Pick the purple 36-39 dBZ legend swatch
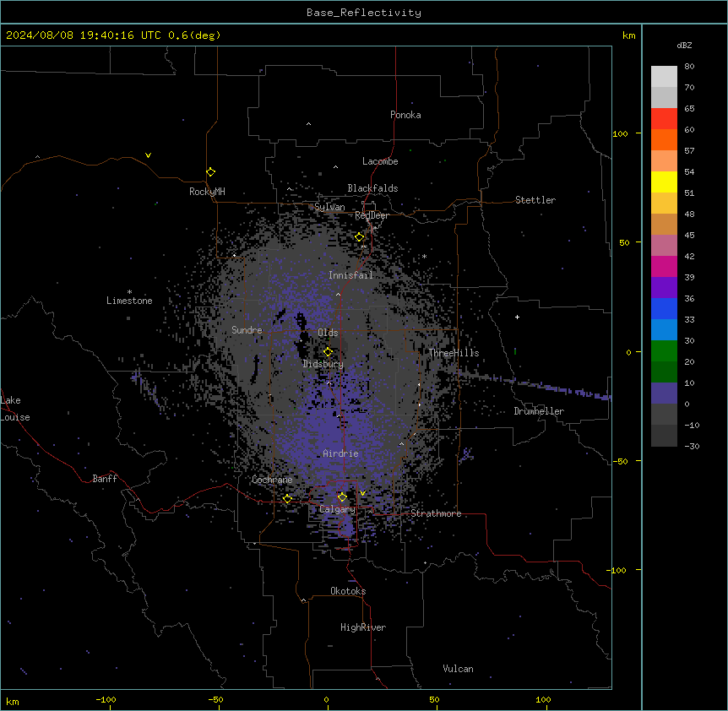 pyautogui.click(x=664, y=287)
